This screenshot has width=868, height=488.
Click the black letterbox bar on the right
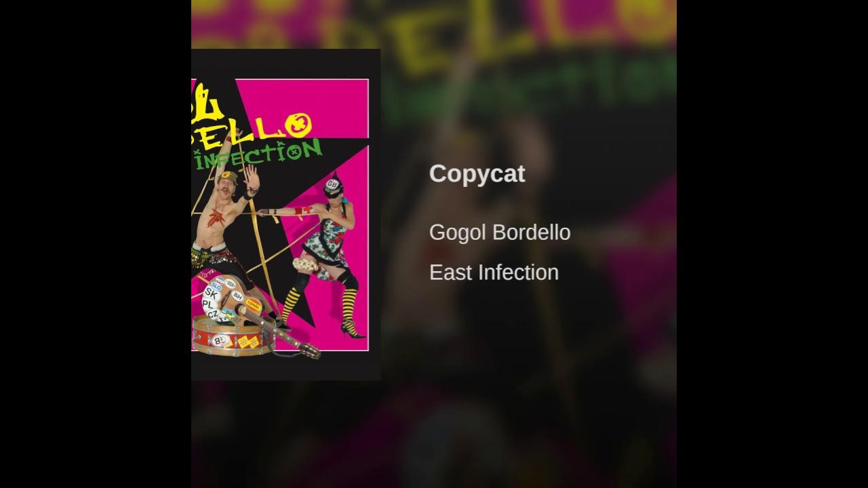pyautogui.click(x=772, y=244)
